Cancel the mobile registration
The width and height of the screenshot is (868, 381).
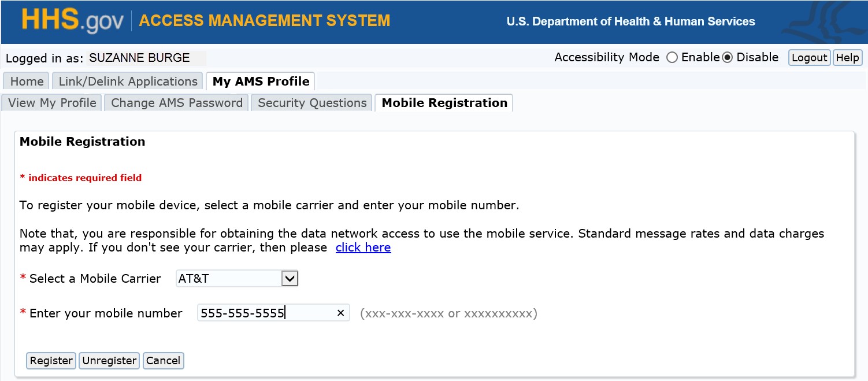(x=163, y=360)
